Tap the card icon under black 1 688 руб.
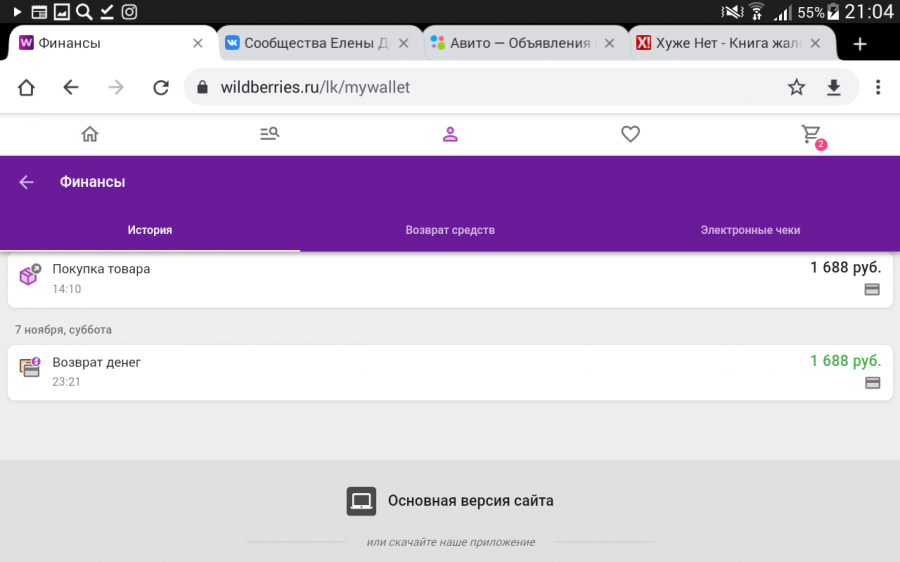This screenshot has width=900, height=562. (872, 290)
